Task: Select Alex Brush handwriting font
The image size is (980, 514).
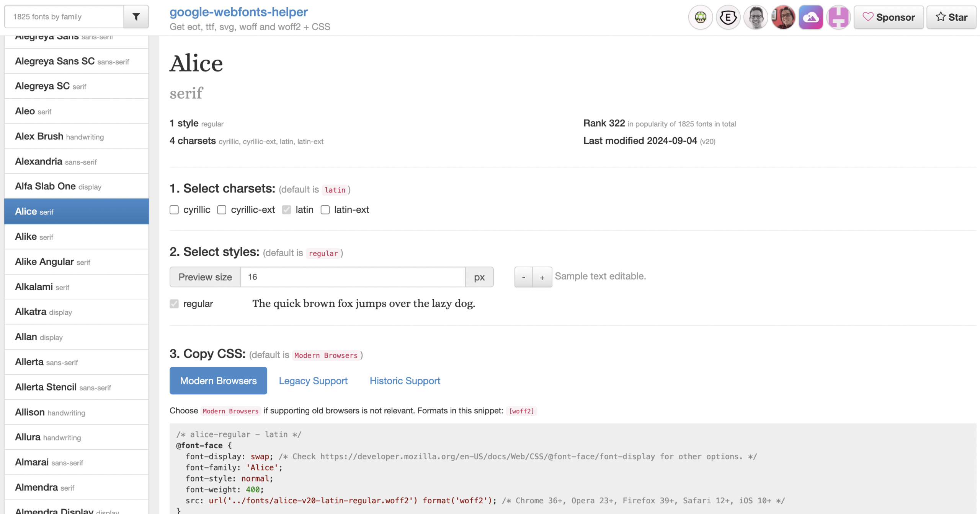Action: point(77,136)
